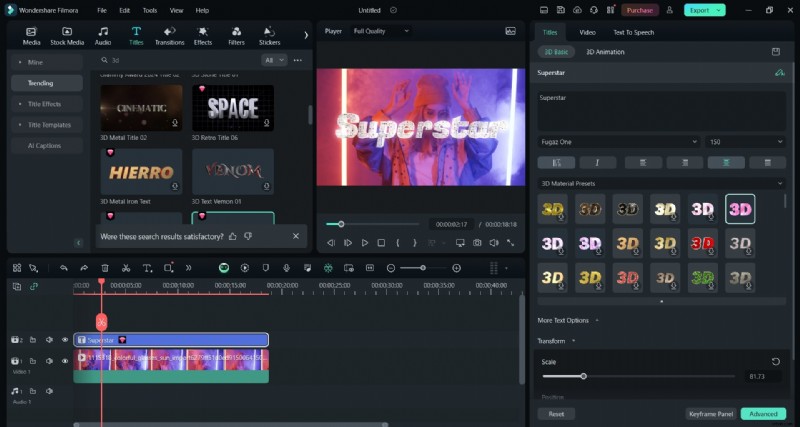
Task: Toggle the timeline link icon
Action: tap(34, 287)
